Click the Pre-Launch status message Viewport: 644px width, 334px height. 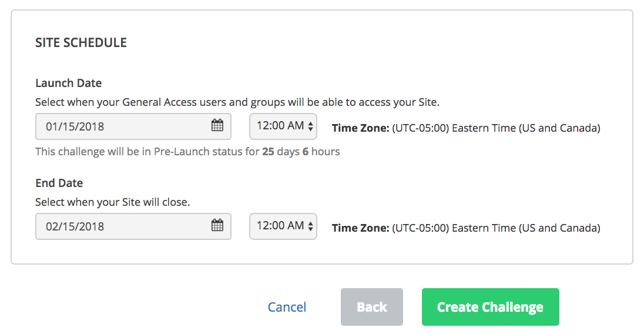pos(187,152)
